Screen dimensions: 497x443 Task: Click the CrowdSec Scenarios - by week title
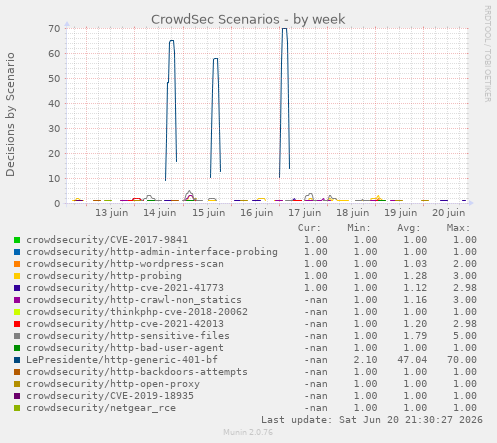point(248,19)
